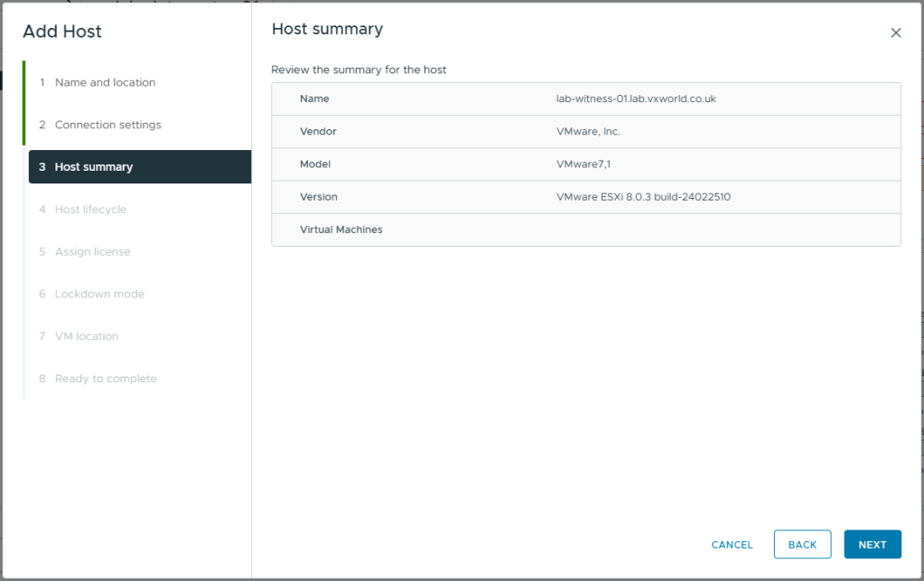Click the Vendor row label
Viewport: 924px width, 581px height.
pyautogui.click(x=318, y=132)
